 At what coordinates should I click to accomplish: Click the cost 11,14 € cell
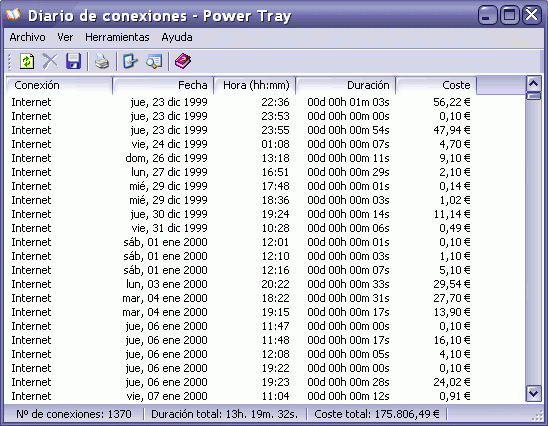click(452, 214)
